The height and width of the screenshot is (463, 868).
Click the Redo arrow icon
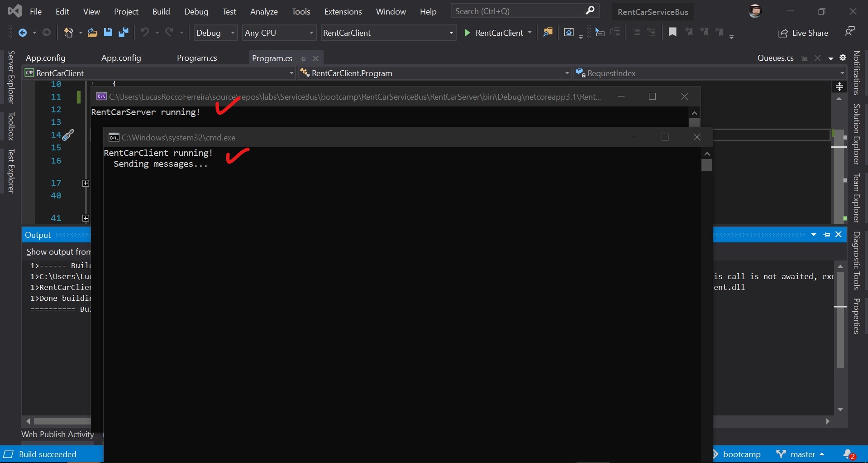[170, 33]
